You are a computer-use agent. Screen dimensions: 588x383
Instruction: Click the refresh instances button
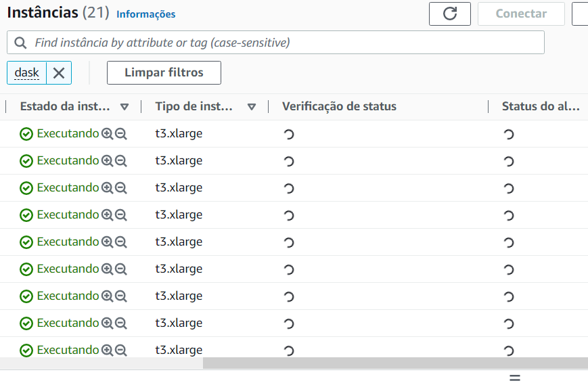pos(450,14)
